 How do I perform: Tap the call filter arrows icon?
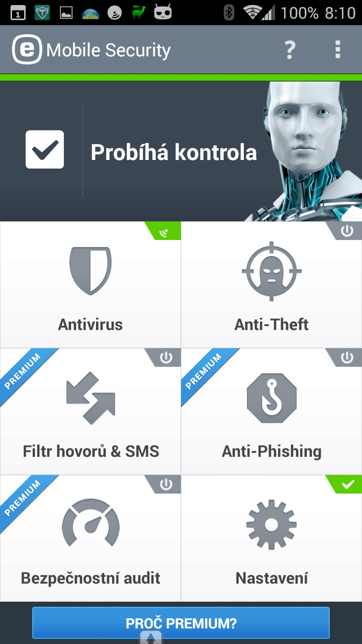point(90,397)
